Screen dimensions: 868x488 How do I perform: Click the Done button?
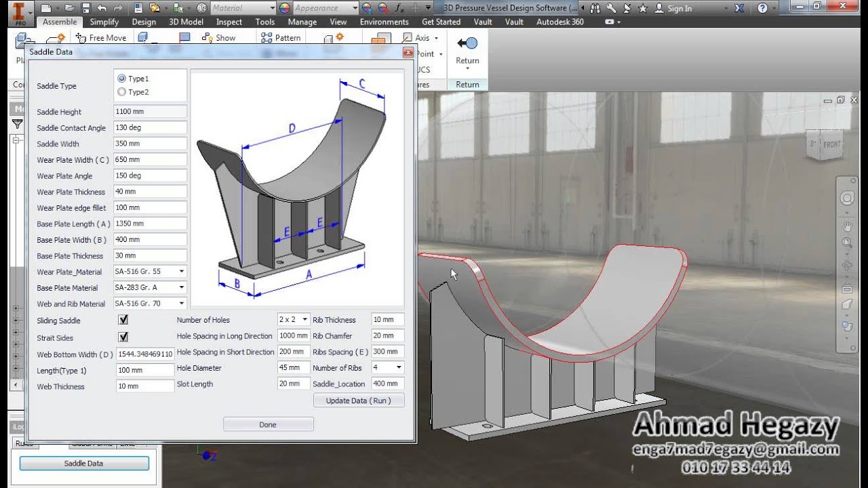tap(268, 424)
